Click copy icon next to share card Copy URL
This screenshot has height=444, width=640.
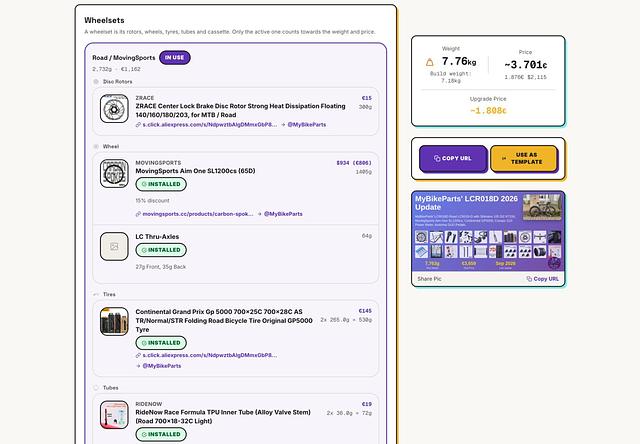pyautogui.click(x=529, y=279)
